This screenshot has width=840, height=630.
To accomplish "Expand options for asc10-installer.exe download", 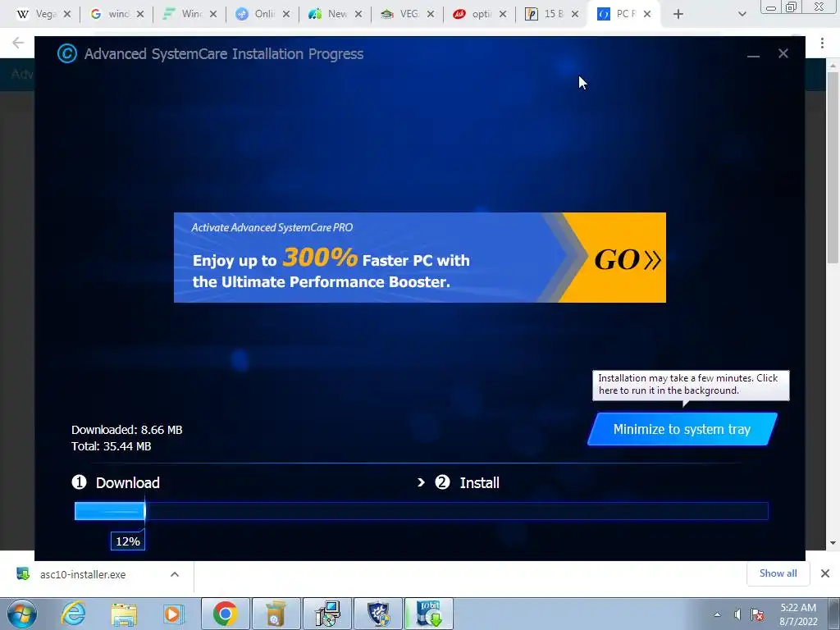I will (x=175, y=574).
